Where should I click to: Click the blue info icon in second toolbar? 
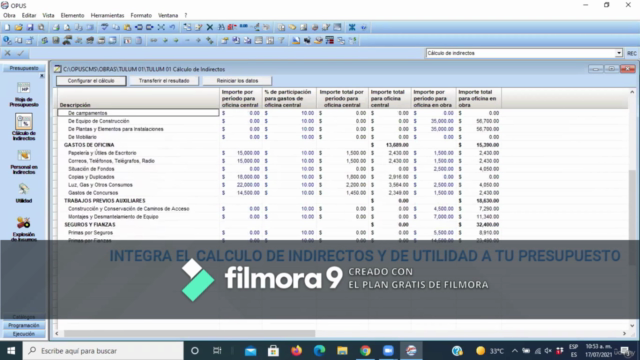coord(7,40)
